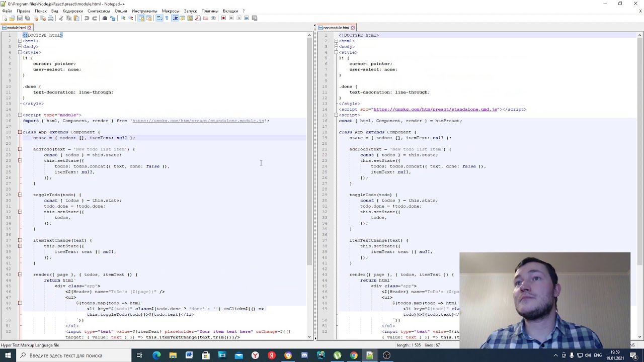Open the Макросы menu
The width and height of the screenshot is (644, 362).
171,11
